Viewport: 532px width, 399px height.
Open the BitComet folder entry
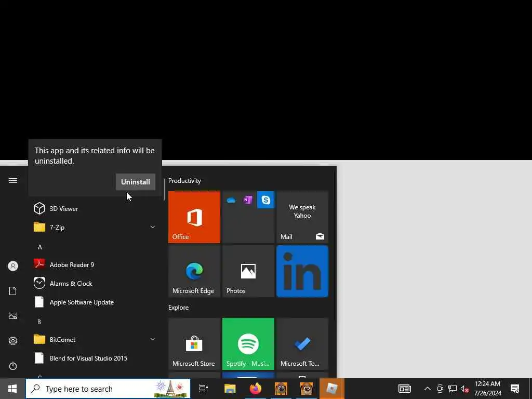[x=95, y=339]
